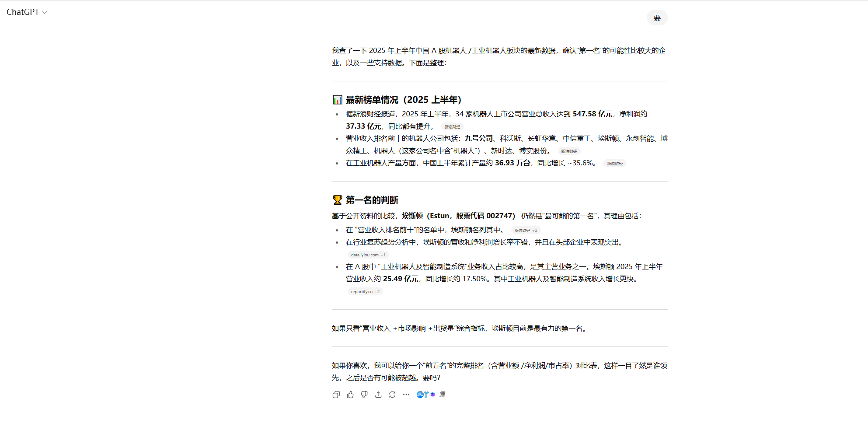Give the response a thumbs down
Image resolution: width=868 pixels, height=437 pixels.
tap(364, 395)
